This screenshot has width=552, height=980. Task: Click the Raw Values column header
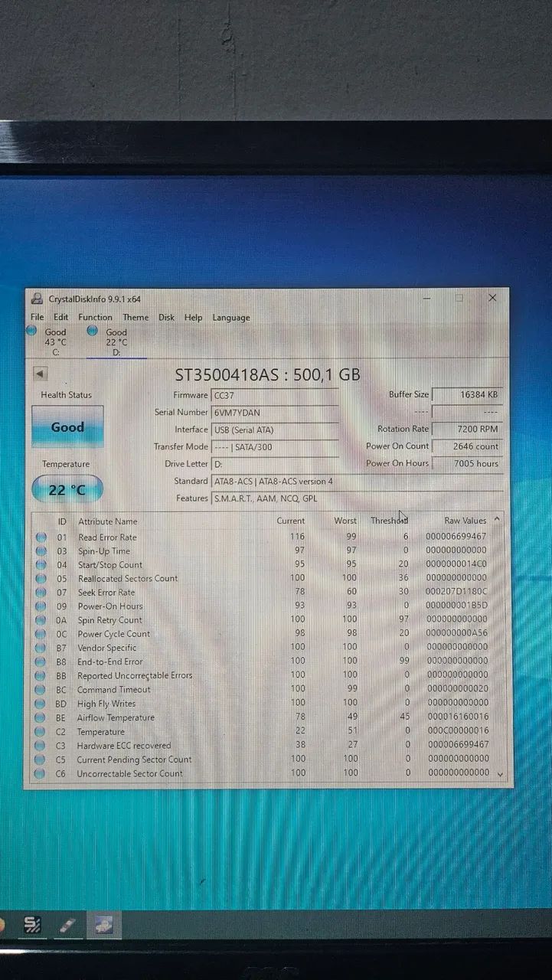click(465, 521)
